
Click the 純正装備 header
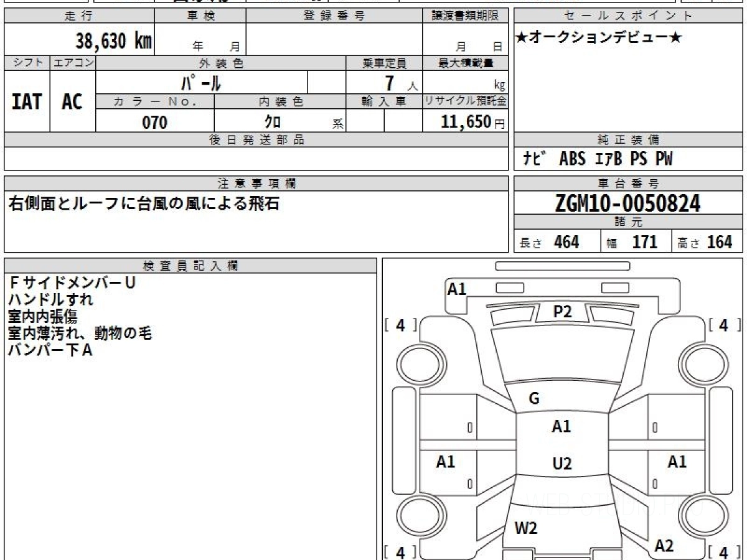(x=628, y=140)
